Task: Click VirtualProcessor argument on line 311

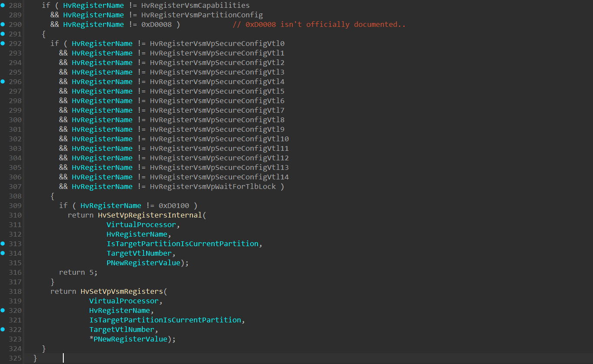Action: pos(141,224)
